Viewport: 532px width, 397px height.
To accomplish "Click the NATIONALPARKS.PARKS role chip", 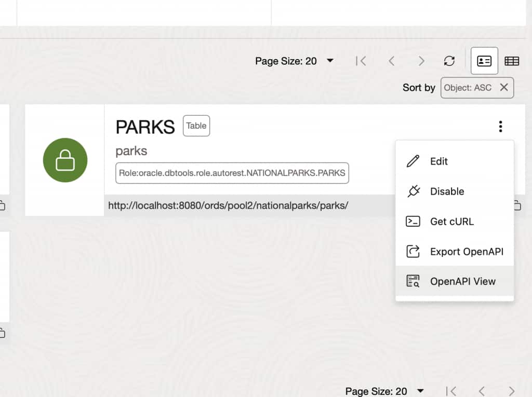I will [x=232, y=173].
